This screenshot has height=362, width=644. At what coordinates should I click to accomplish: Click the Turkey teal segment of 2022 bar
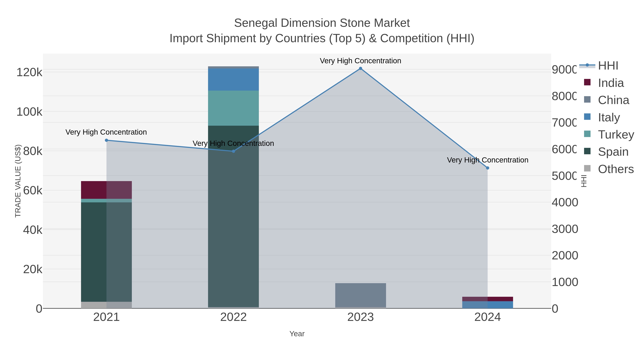(x=233, y=108)
